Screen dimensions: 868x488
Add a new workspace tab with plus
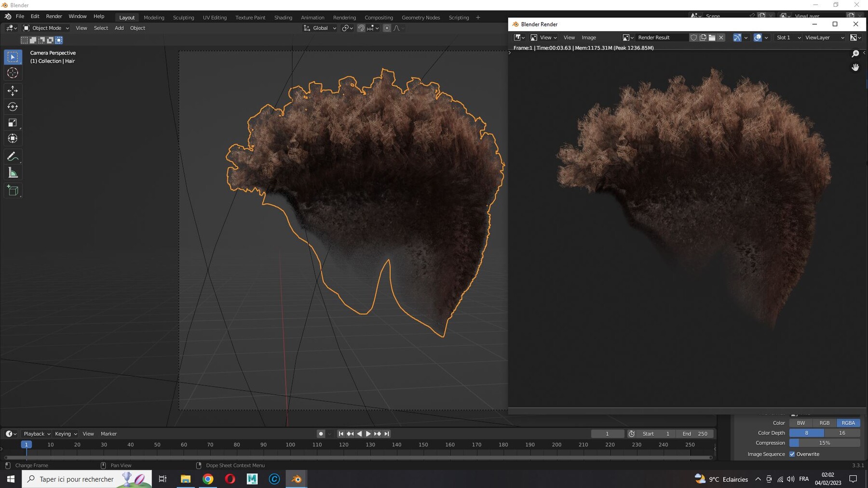(x=478, y=18)
